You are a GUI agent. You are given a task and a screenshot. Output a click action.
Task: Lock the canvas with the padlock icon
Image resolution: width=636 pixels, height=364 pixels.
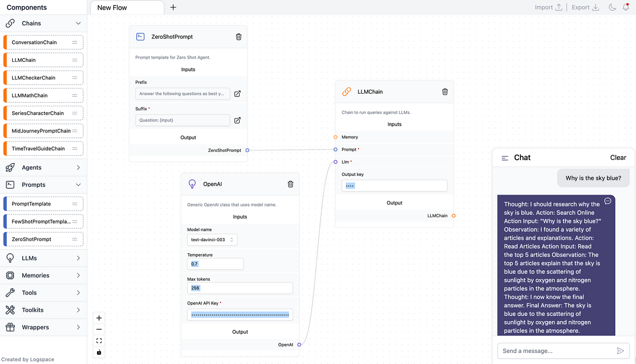99,352
